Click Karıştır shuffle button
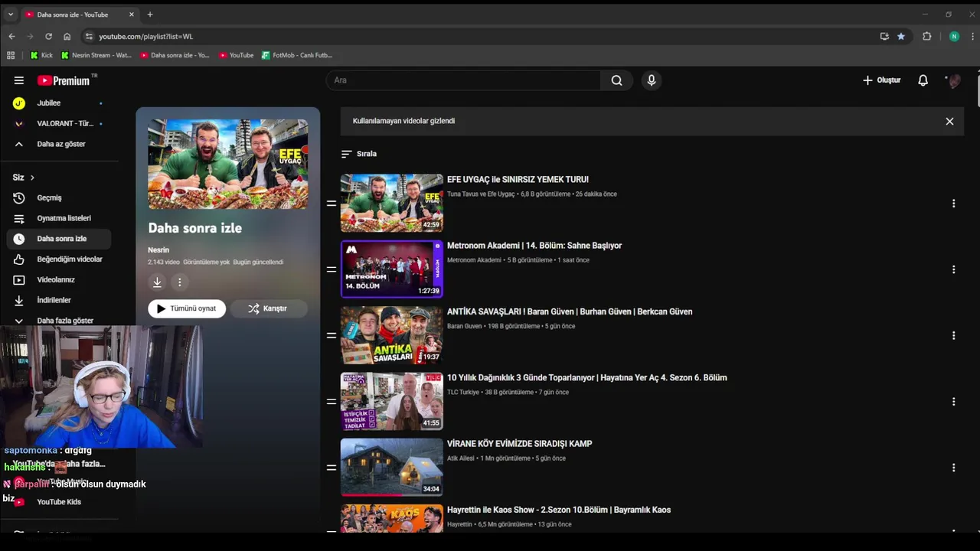The width and height of the screenshot is (980, 551). point(269,308)
